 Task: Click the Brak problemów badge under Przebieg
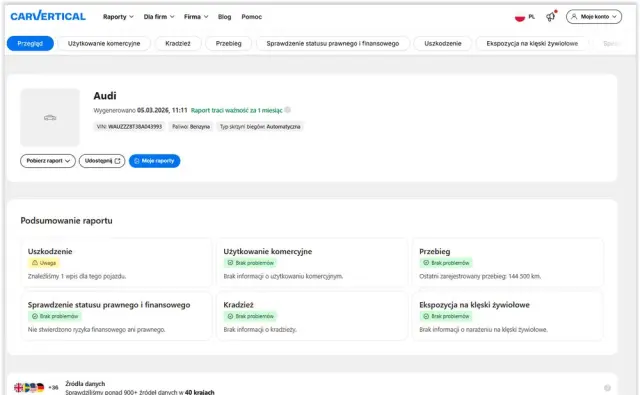coord(446,263)
